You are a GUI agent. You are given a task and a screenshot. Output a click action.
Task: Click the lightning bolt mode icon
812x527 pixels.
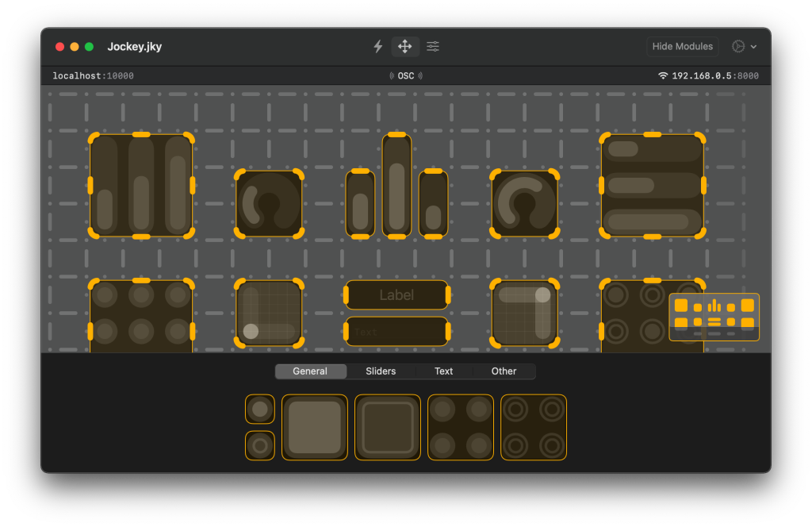[x=378, y=47]
